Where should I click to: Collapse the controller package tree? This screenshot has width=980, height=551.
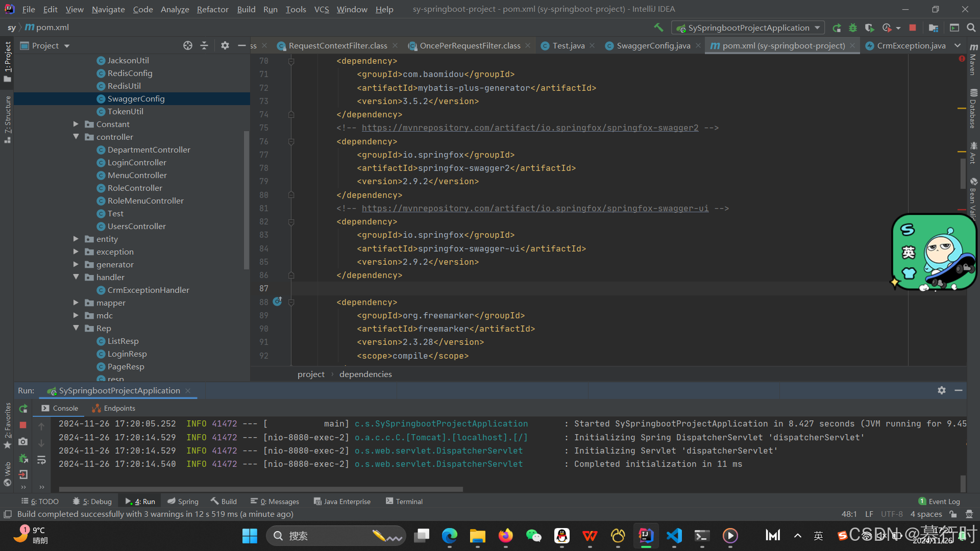click(77, 137)
